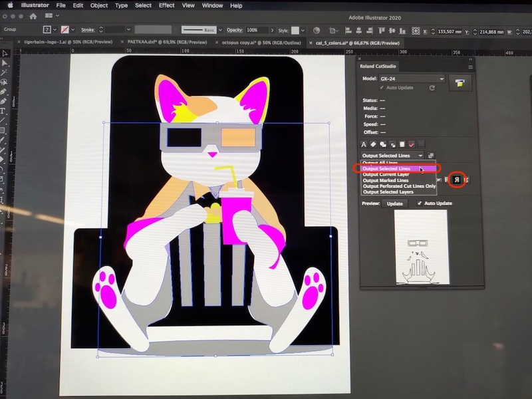
Task: Open the Model GX-24 dropdown
Action: tap(441, 78)
